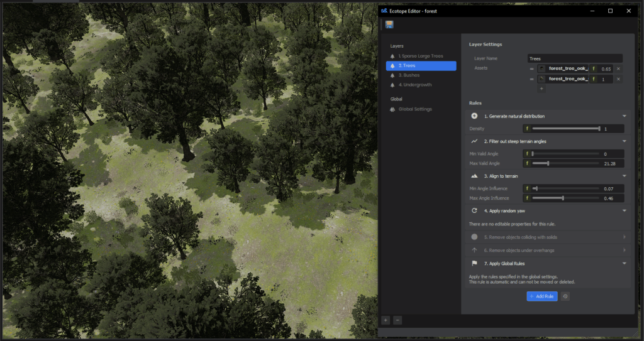Maximize the Ecotope Editor window
The width and height of the screenshot is (644, 341).
610,11
